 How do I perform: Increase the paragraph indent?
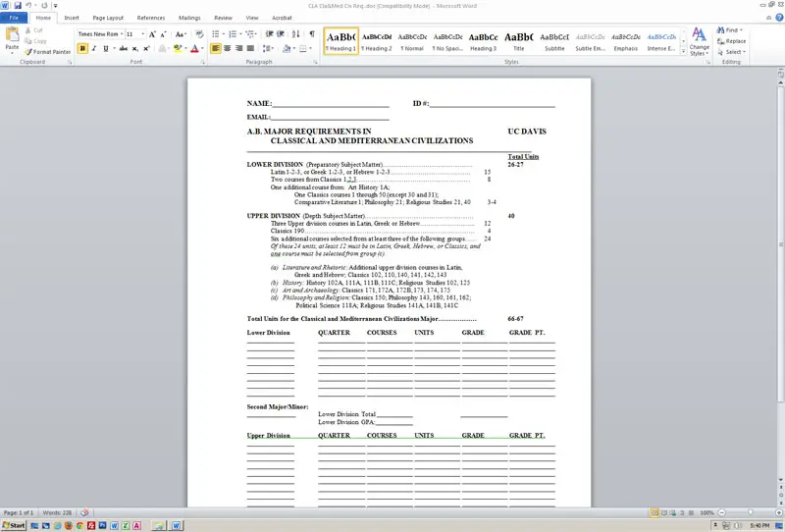[x=281, y=34]
